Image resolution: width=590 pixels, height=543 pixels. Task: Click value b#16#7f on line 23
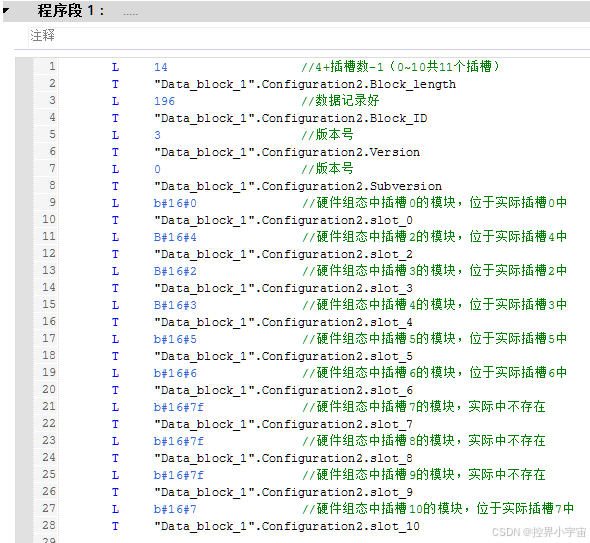click(x=179, y=441)
